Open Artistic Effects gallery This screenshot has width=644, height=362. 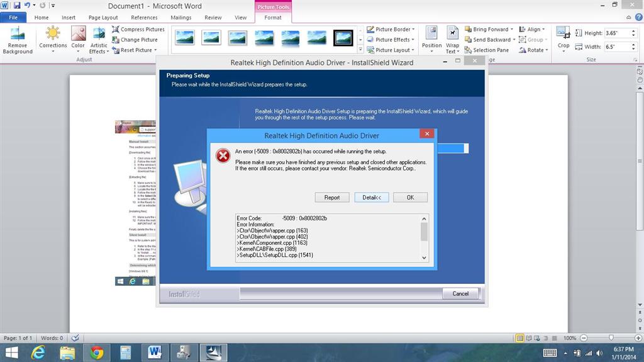(99, 40)
